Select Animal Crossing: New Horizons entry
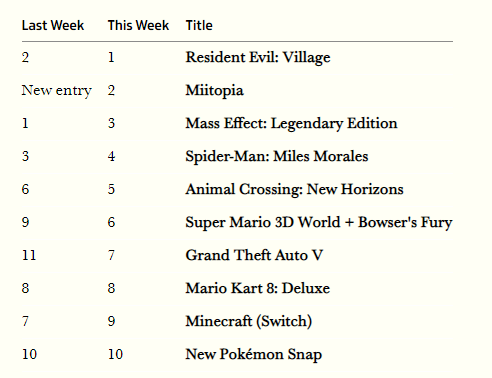This screenshot has height=378, width=492. (294, 189)
